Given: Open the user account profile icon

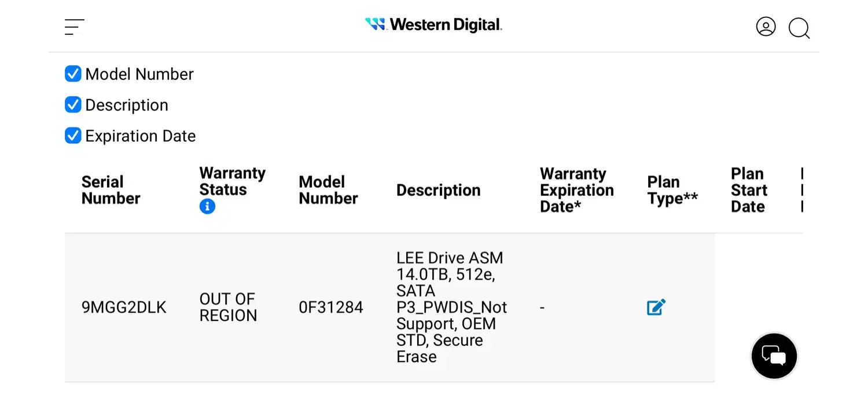Looking at the screenshot, I should [x=766, y=27].
